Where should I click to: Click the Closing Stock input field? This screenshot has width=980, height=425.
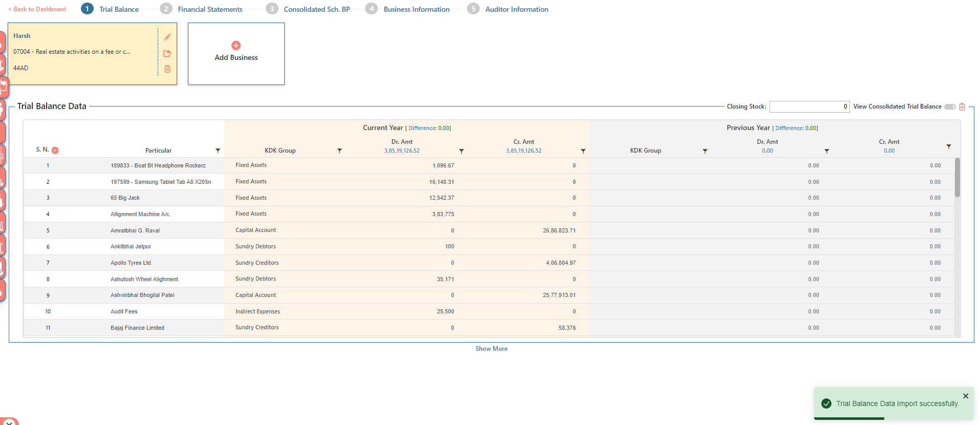point(809,107)
